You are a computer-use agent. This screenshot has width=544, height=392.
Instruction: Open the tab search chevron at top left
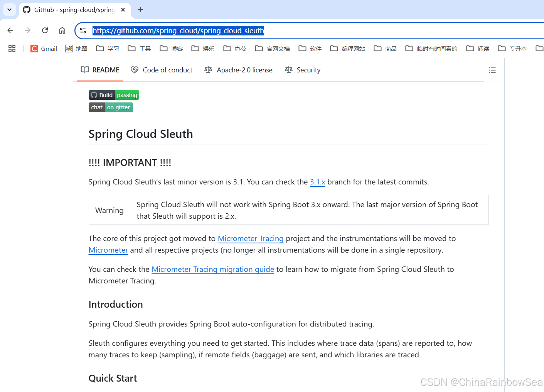[9, 10]
